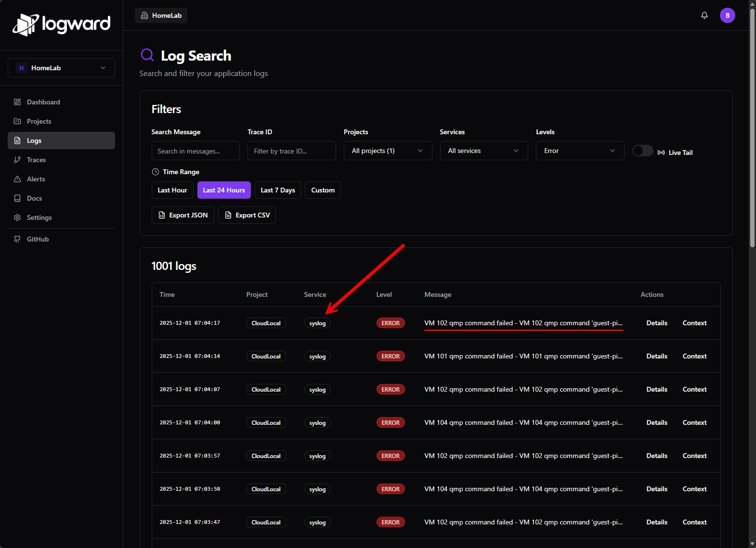Open the GitHub sidebar link
This screenshot has width=756, height=548.
coord(38,239)
